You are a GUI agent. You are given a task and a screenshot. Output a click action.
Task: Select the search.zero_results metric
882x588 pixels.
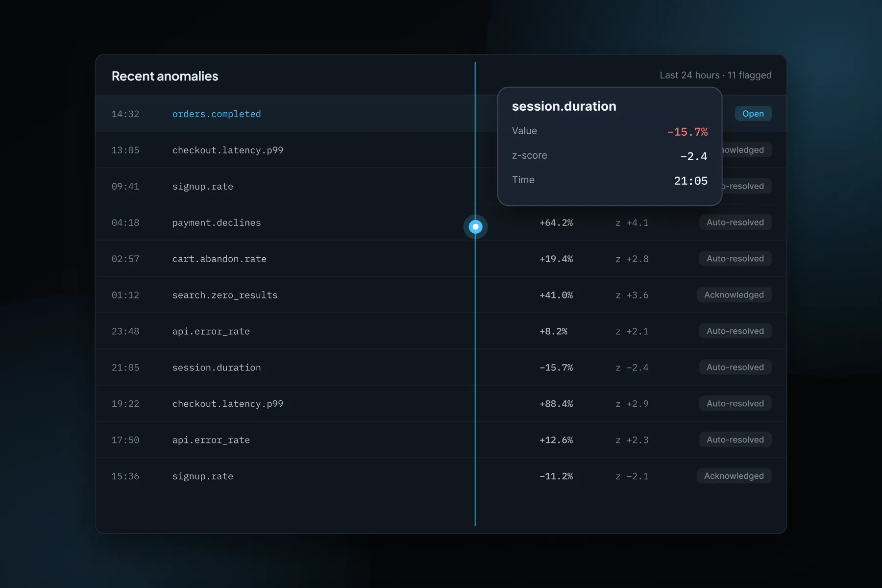225,295
